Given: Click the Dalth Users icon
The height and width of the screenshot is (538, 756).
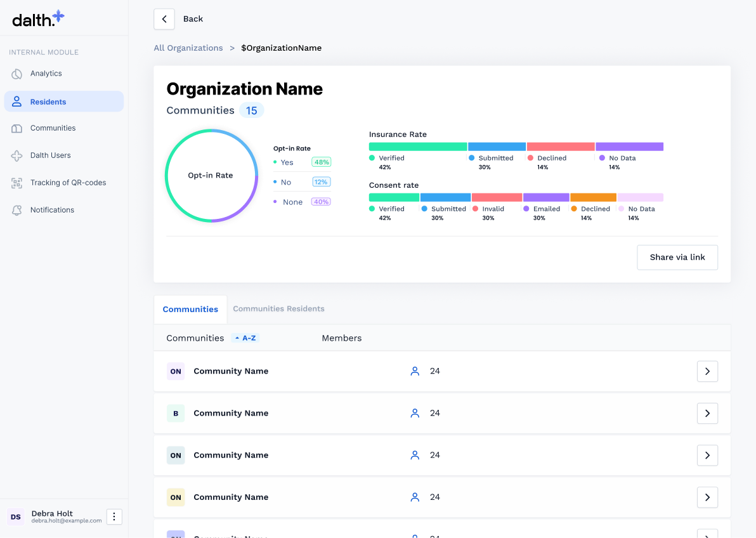Looking at the screenshot, I should pyautogui.click(x=17, y=155).
